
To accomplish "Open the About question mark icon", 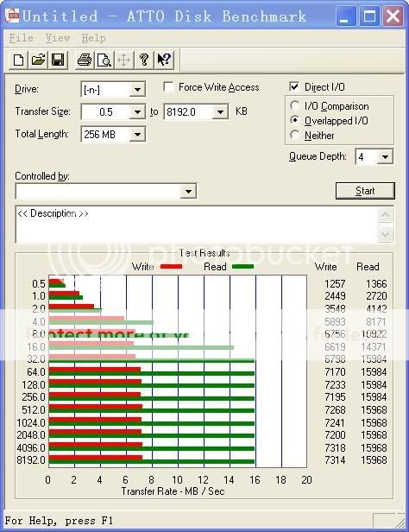I will [x=144, y=60].
